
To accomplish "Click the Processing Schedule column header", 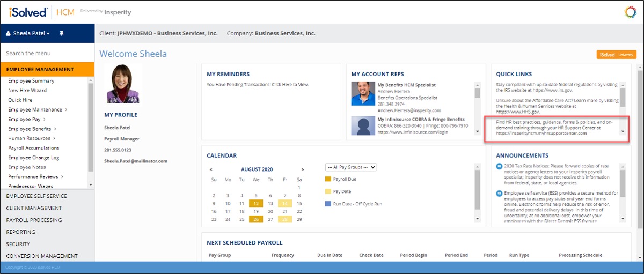I will 580,255.
